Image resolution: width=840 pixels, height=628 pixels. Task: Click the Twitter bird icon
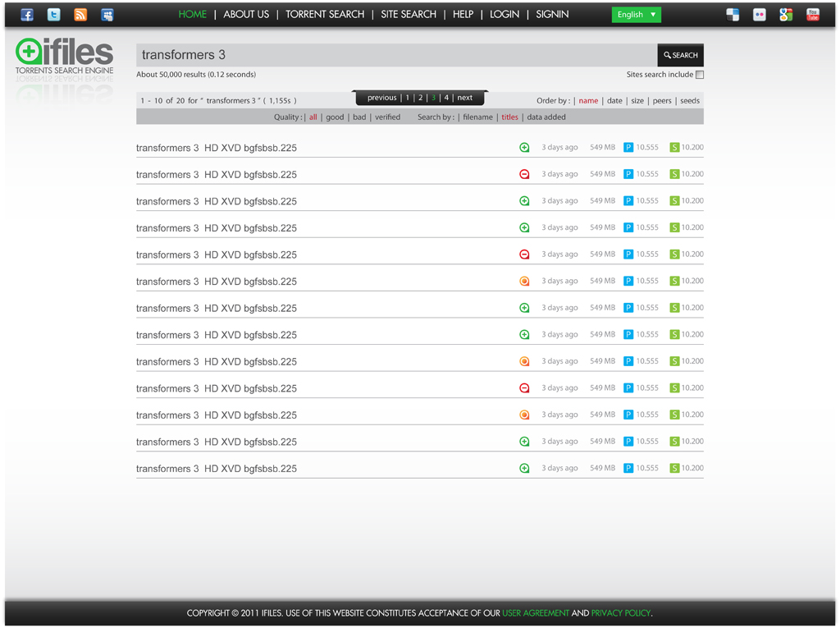(53, 15)
